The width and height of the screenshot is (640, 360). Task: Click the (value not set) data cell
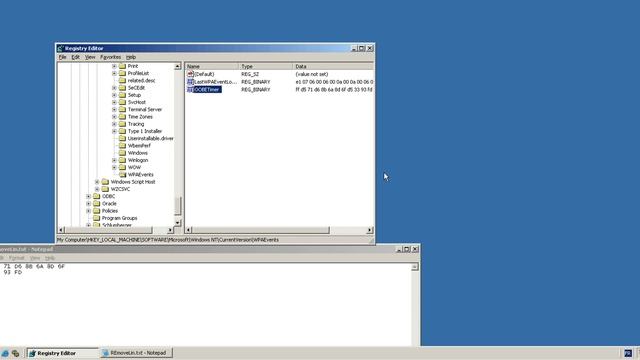(x=312, y=74)
